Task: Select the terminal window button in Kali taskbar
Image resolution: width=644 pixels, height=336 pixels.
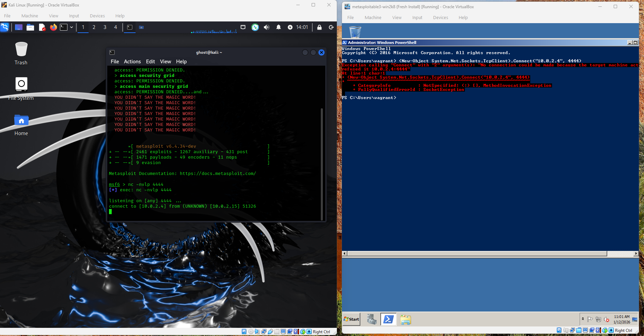Action: pyautogui.click(x=130, y=27)
